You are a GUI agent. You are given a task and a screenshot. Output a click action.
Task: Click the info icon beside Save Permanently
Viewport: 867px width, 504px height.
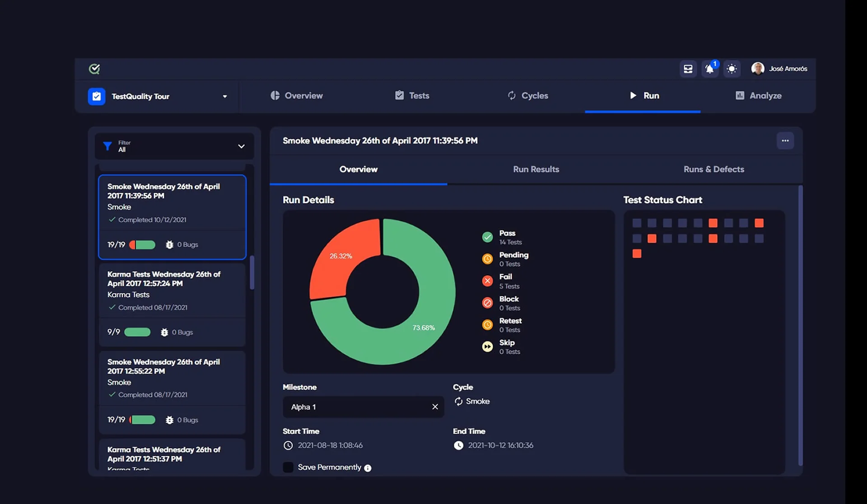pos(368,468)
